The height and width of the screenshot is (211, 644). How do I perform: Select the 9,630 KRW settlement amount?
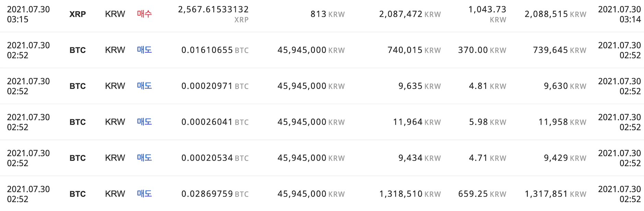click(565, 86)
